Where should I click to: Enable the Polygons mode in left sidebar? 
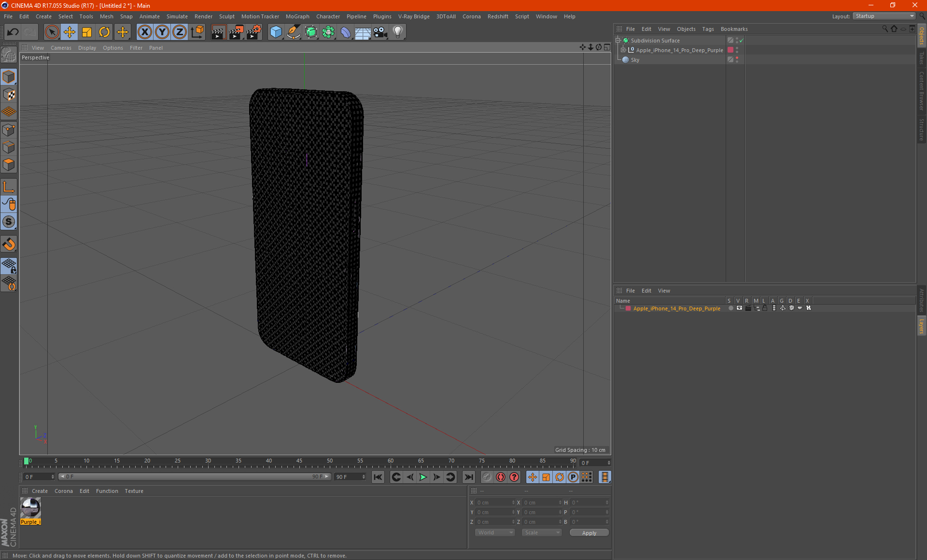click(x=9, y=165)
